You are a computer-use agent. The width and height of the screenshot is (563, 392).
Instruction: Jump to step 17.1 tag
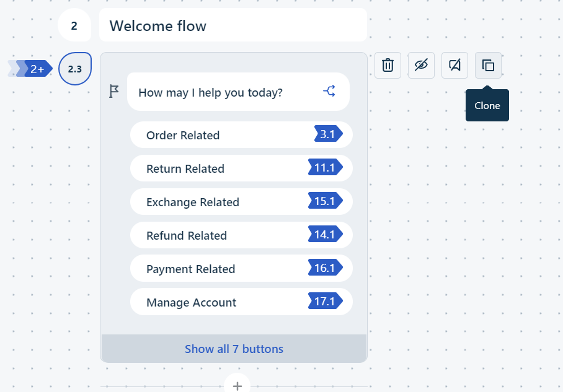coord(326,301)
